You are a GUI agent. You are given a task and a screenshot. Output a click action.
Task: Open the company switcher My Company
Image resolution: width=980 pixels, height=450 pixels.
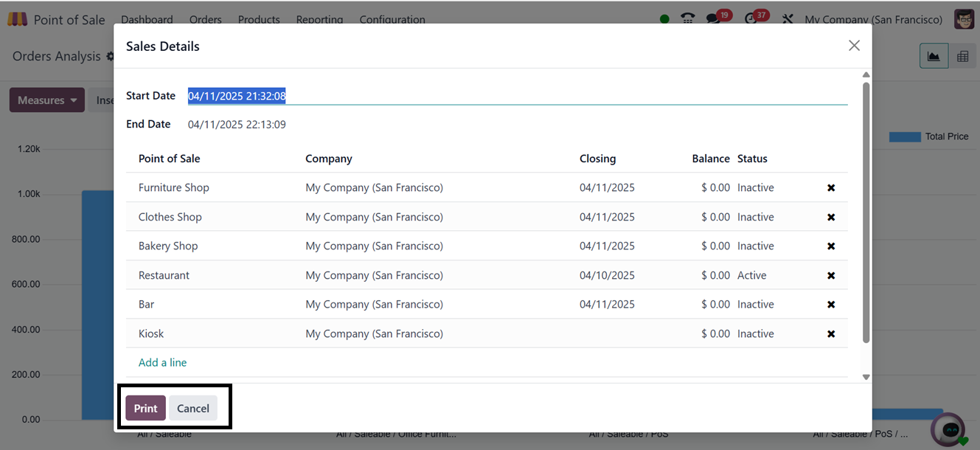pos(873,20)
